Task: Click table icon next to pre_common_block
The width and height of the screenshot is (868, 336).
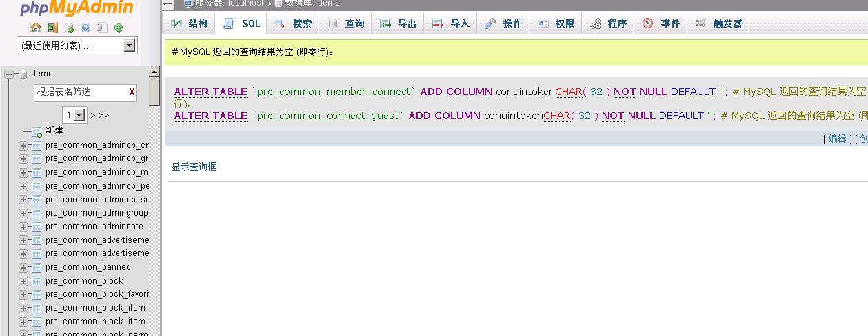Action: [37, 282]
